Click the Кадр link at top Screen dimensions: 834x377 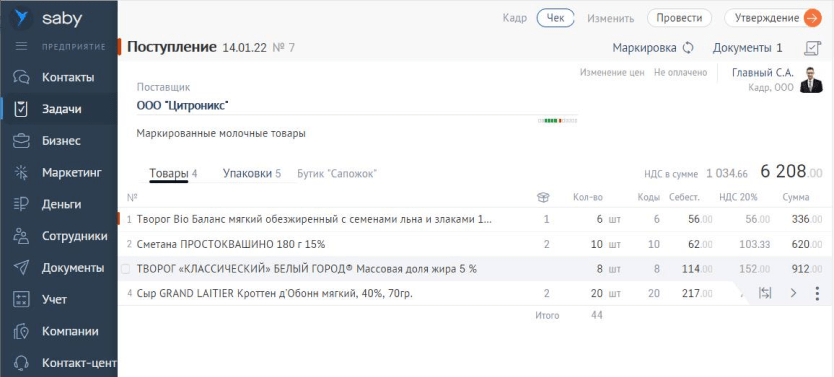[x=514, y=18]
